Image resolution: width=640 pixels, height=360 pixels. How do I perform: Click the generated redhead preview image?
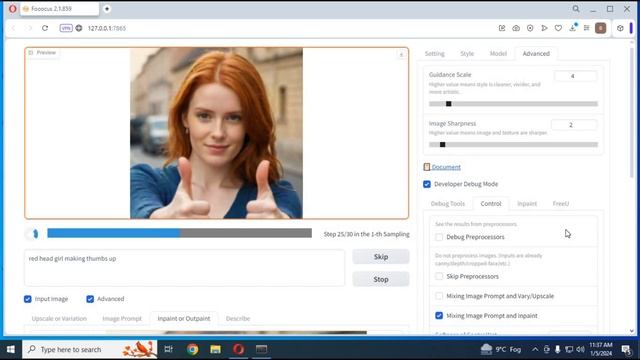tap(216, 133)
